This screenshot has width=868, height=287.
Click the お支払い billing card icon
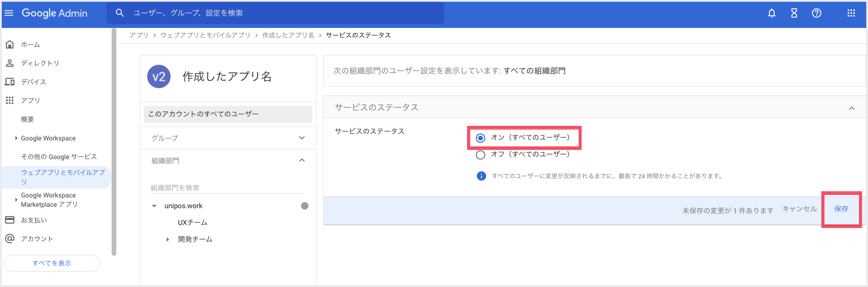click(x=10, y=220)
